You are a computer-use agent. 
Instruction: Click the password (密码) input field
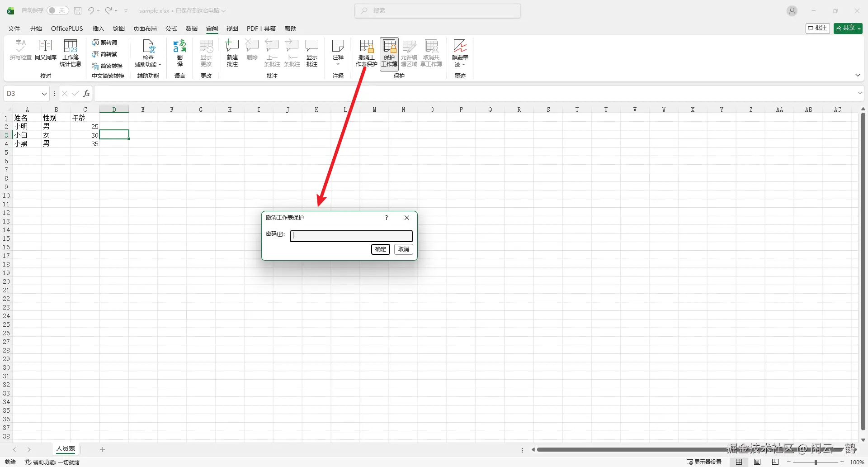tap(351, 236)
